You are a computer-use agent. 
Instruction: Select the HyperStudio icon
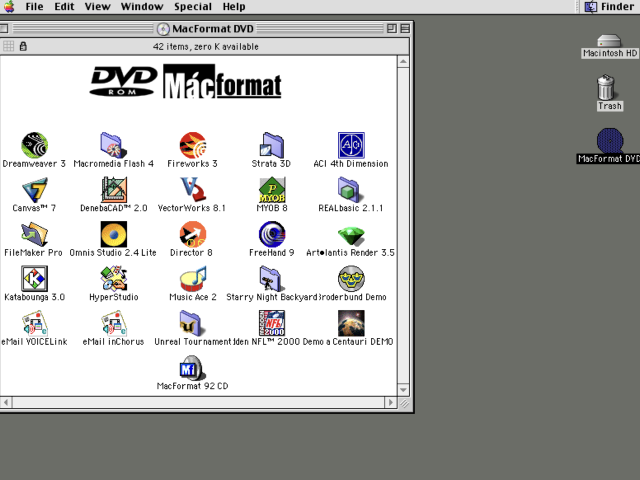click(114, 278)
